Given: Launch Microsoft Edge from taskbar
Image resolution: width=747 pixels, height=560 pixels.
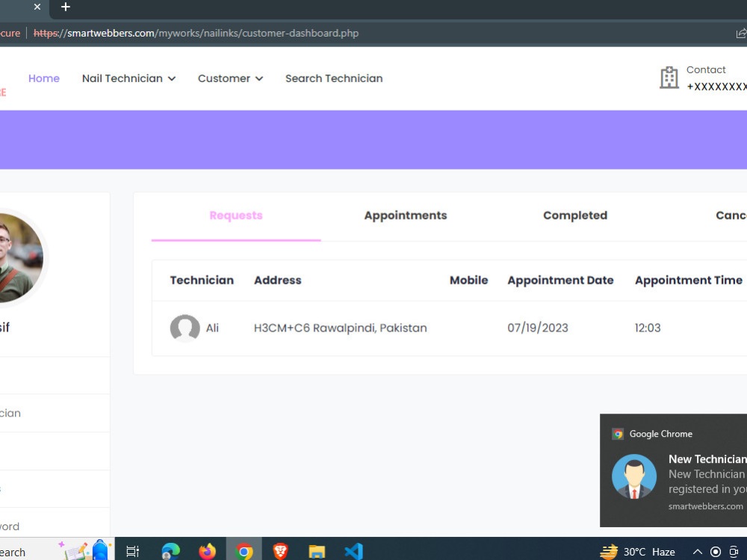Looking at the screenshot, I should pyautogui.click(x=170, y=552).
